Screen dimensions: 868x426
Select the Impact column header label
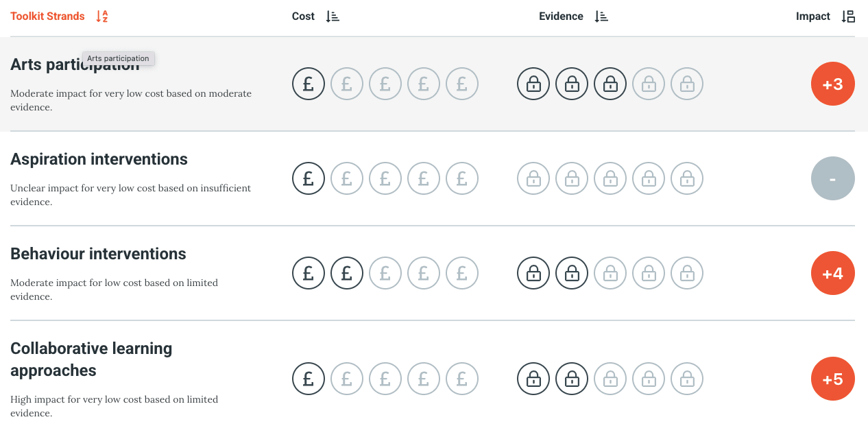point(813,16)
